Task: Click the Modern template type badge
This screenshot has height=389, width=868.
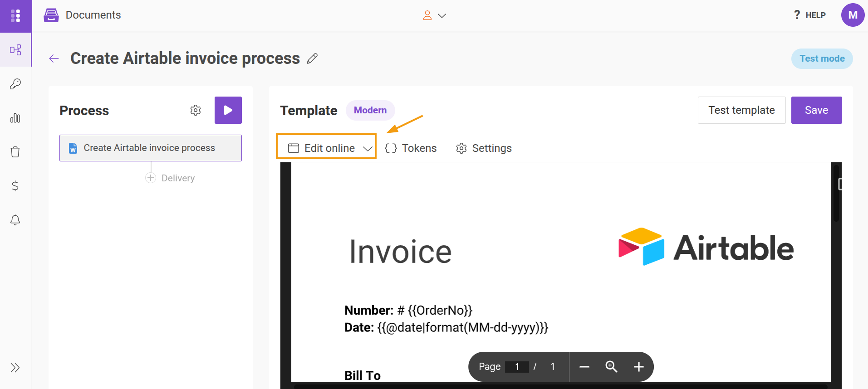Action: tap(370, 110)
